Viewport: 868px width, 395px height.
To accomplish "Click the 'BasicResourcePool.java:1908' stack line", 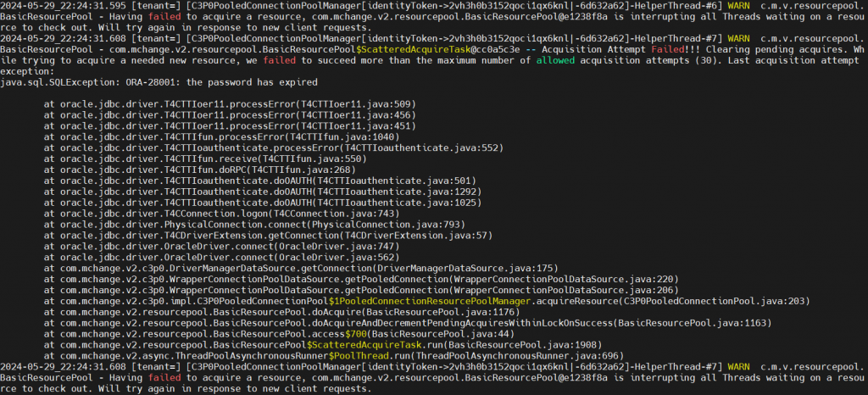I will tap(323, 345).
